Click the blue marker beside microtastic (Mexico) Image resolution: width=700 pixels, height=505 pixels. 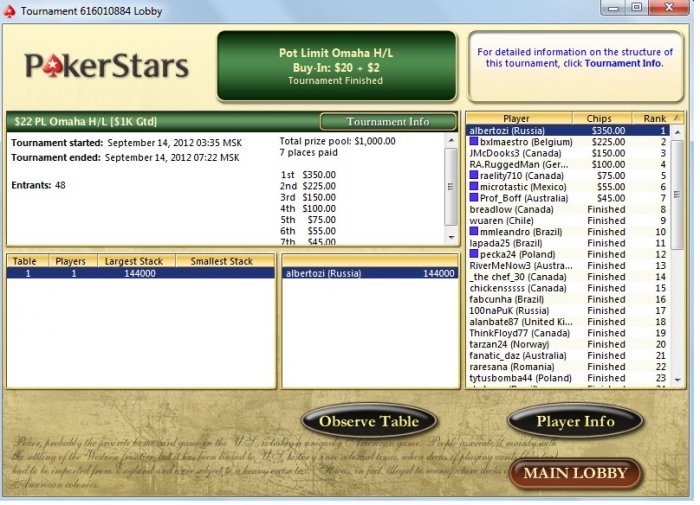click(x=474, y=186)
